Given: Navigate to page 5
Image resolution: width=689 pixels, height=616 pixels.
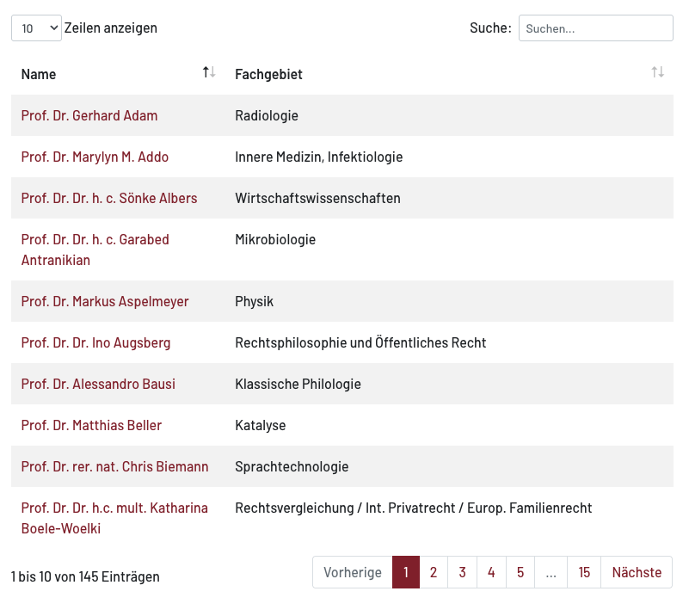Looking at the screenshot, I should coord(520,572).
